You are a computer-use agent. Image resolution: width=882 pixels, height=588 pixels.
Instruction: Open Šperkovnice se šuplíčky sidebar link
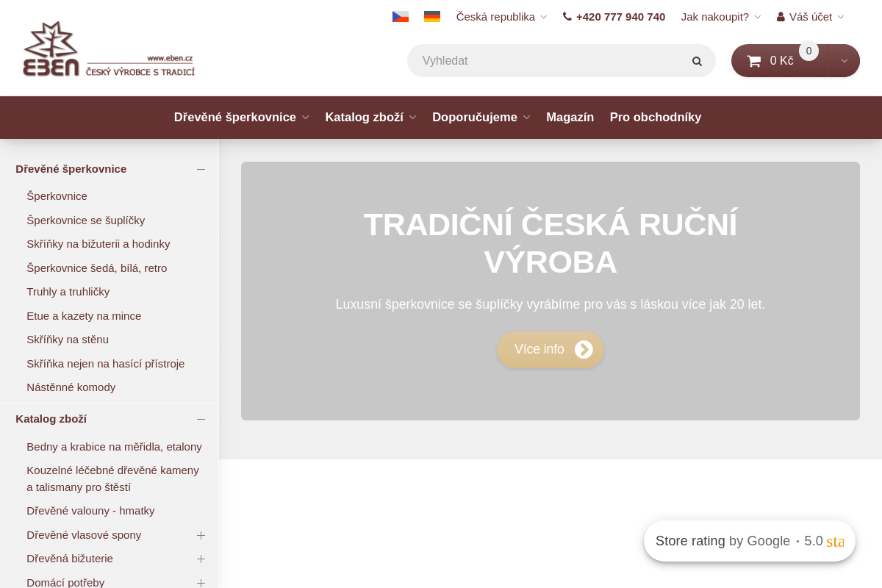click(x=85, y=220)
